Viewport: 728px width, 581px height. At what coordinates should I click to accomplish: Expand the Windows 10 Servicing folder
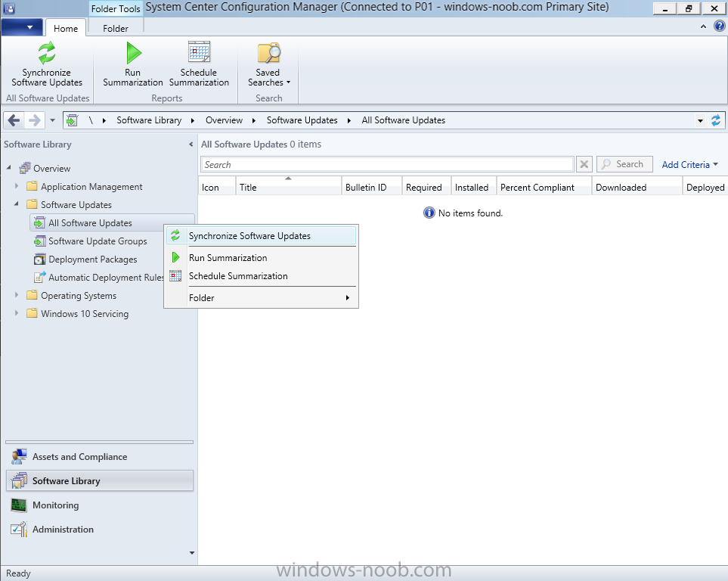[x=17, y=312]
